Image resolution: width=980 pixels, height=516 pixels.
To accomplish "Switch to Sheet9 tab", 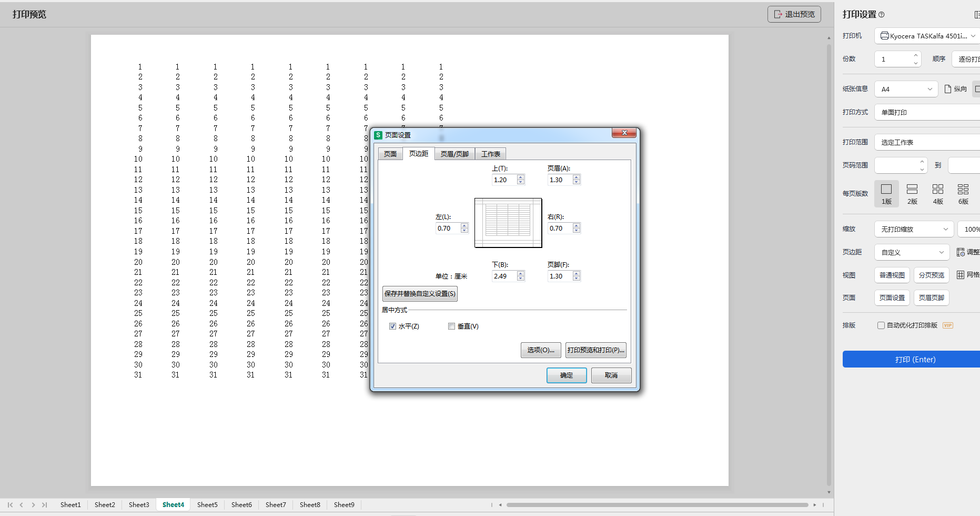I will coord(344,504).
